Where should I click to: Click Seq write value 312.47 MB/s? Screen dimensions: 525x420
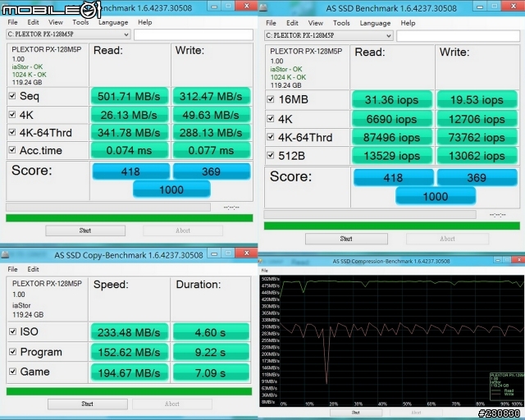point(211,97)
